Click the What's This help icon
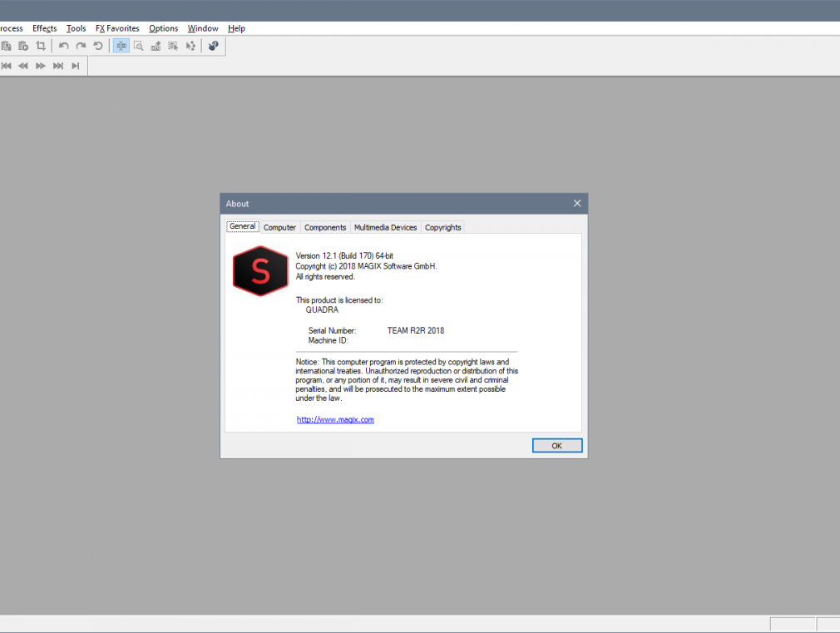This screenshot has width=840, height=633. click(213, 46)
